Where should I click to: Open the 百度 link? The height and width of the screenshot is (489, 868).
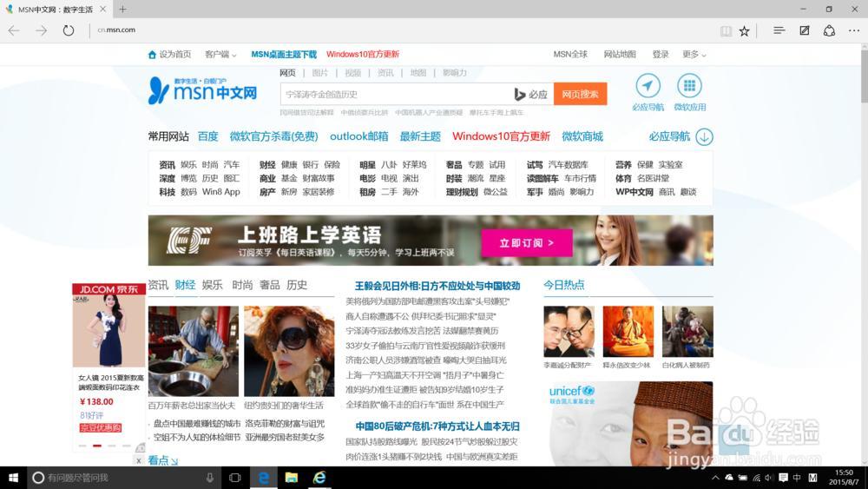coord(208,136)
